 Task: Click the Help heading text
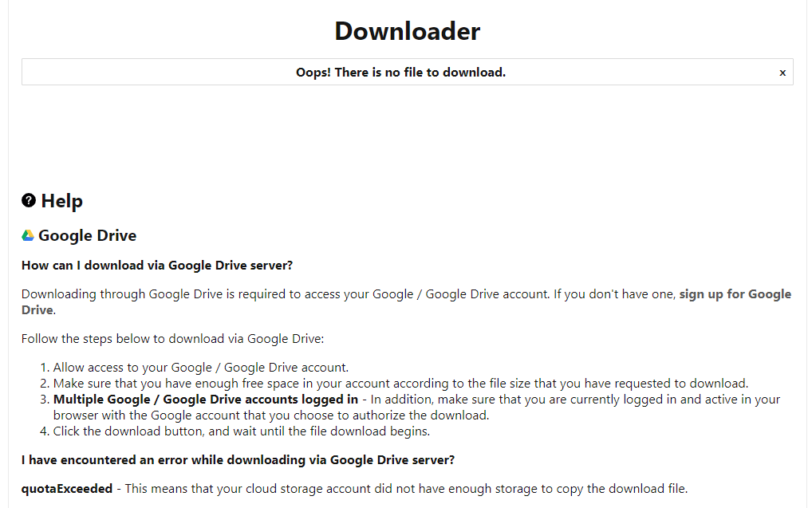coord(61,201)
